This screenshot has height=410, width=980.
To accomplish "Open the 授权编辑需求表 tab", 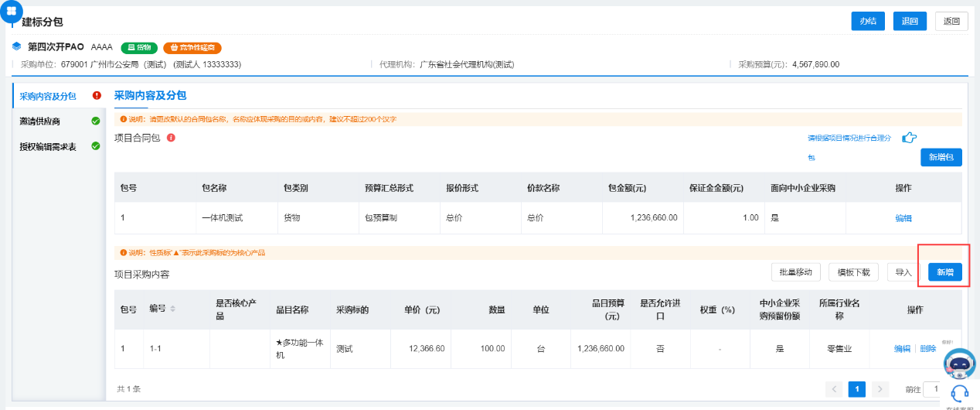I will [48, 146].
